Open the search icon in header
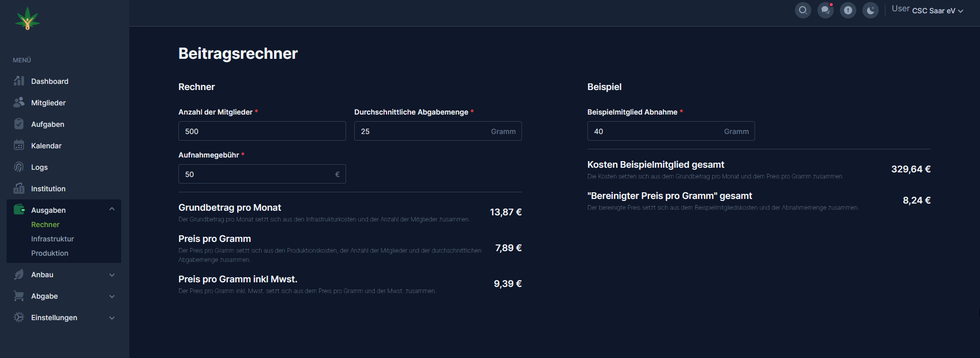 pos(803,10)
